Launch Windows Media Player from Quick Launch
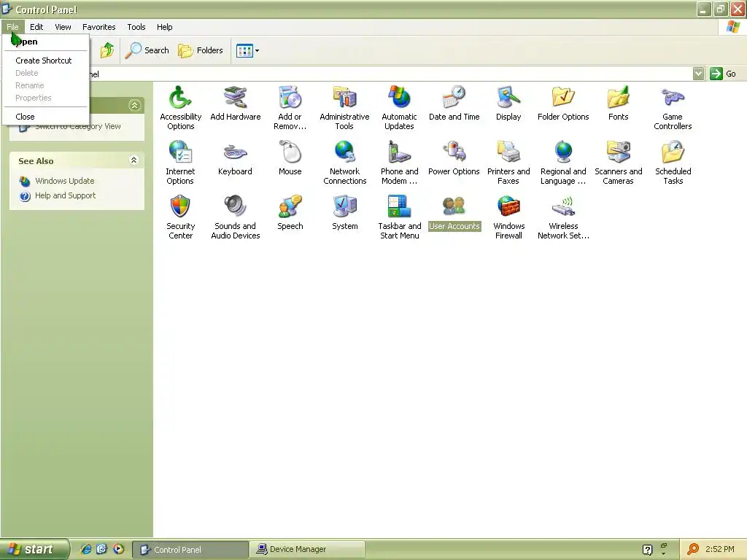Screen dimensions: 747x560 tap(119, 549)
